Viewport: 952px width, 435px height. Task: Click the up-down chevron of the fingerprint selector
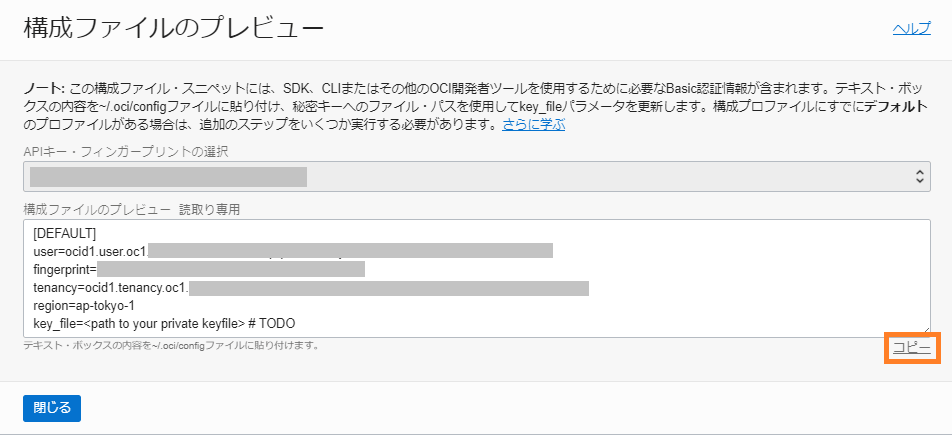919,177
